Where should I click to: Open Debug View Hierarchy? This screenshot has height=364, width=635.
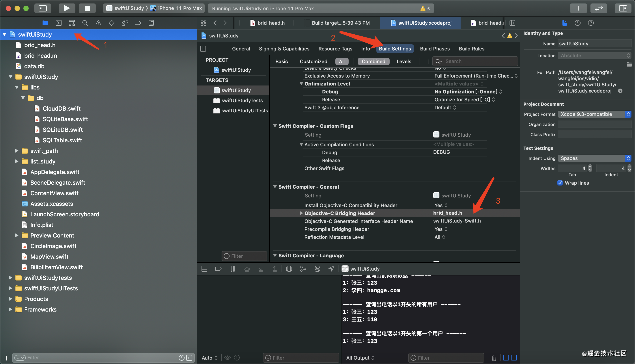[289, 269]
